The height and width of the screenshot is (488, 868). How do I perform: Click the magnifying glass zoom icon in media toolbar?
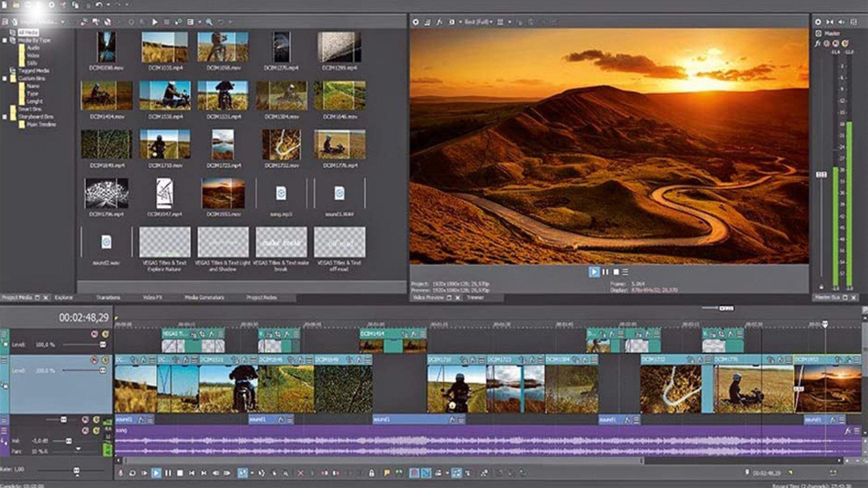point(208,22)
